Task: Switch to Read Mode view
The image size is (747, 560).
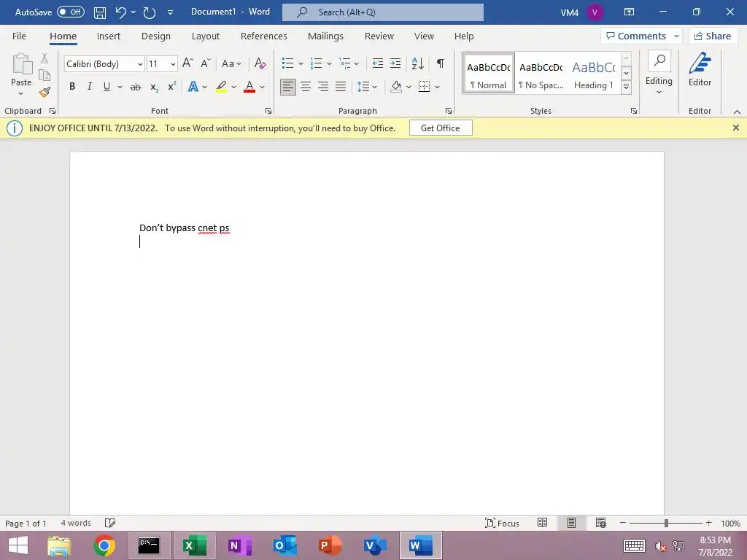Action: 542,523
